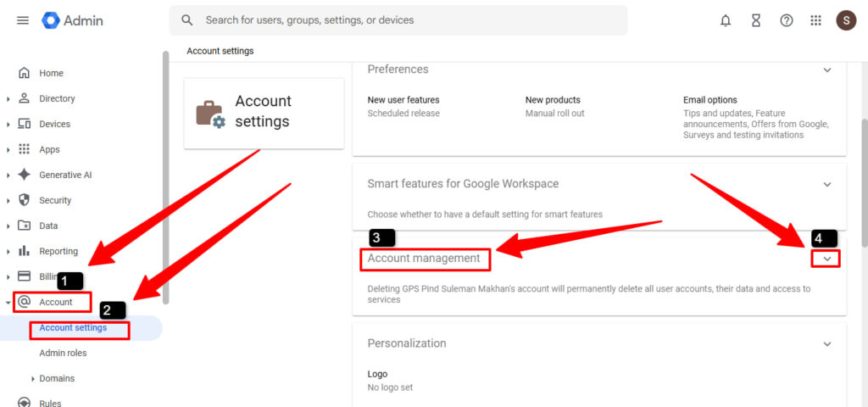Click the user profile avatar
Image resolution: width=868 pixels, height=407 pixels.
tap(846, 20)
